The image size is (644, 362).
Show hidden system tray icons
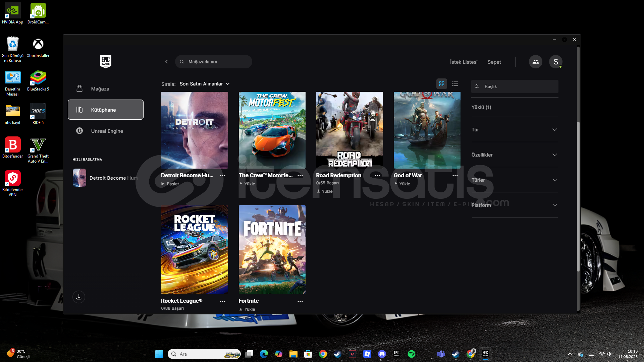click(570, 354)
